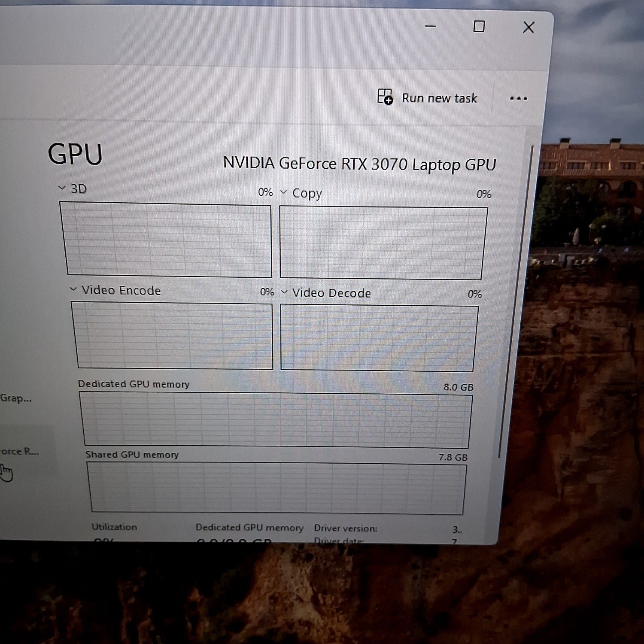Click inside the 3D usage graph

coord(168,240)
